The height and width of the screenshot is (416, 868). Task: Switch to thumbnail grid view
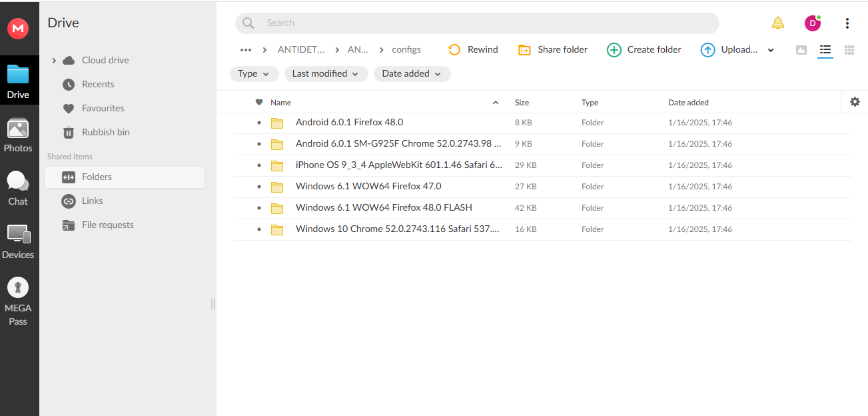(849, 50)
